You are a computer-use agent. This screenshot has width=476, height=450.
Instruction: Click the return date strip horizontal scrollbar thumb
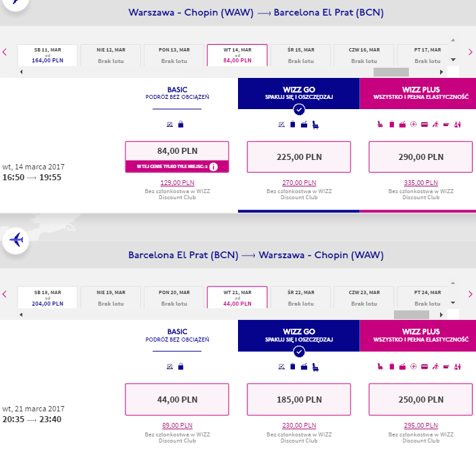(412, 314)
